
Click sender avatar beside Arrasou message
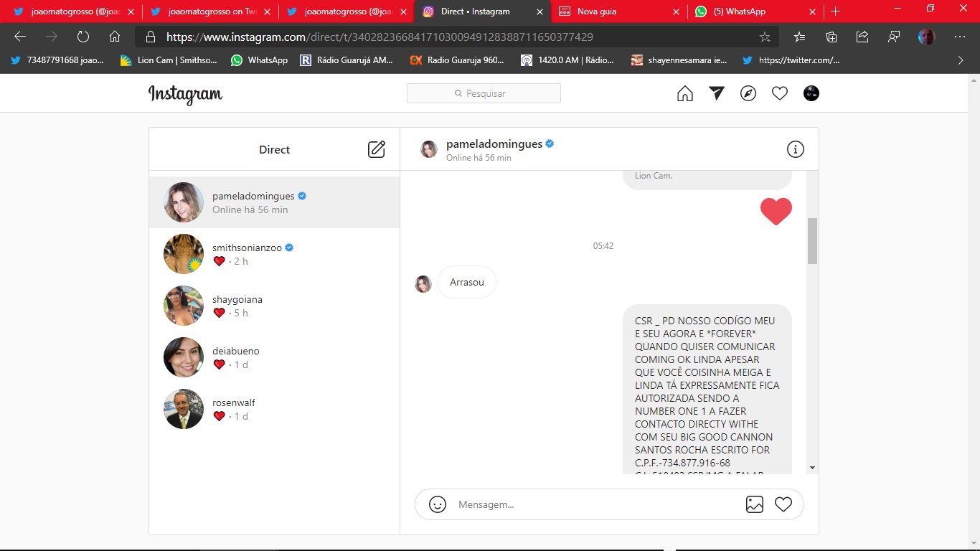click(x=423, y=284)
